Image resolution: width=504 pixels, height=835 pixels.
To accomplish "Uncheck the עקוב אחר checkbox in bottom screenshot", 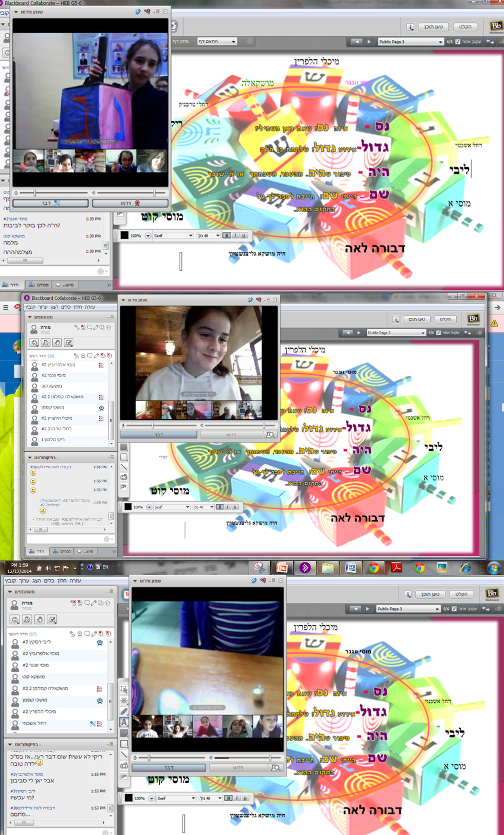I will pos(454,609).
